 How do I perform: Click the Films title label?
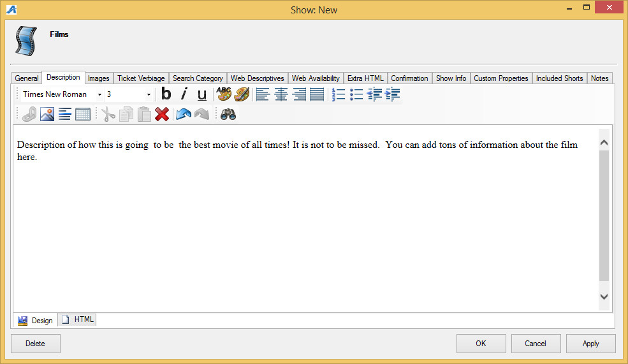tap(59, 34)
